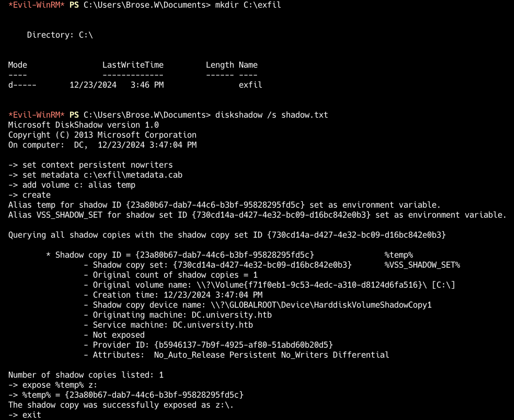Click the 'Creation time: 12/23/2024 3:47:04 PM' line
The height and width of the screenshot is (420, 514).
point(173,295)
